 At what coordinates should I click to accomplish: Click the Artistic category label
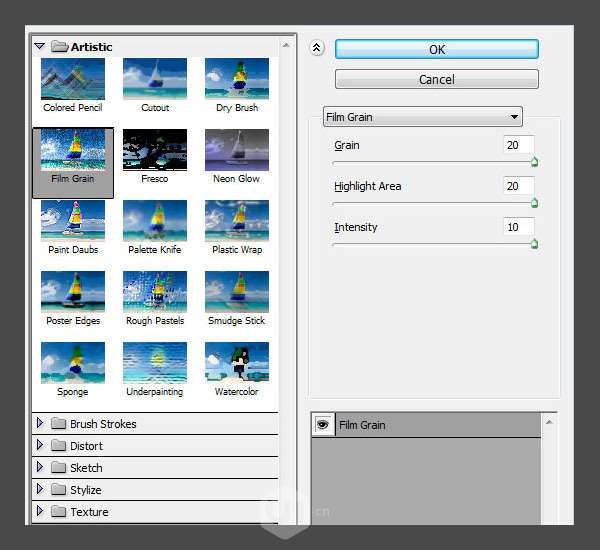click(91, 47)
